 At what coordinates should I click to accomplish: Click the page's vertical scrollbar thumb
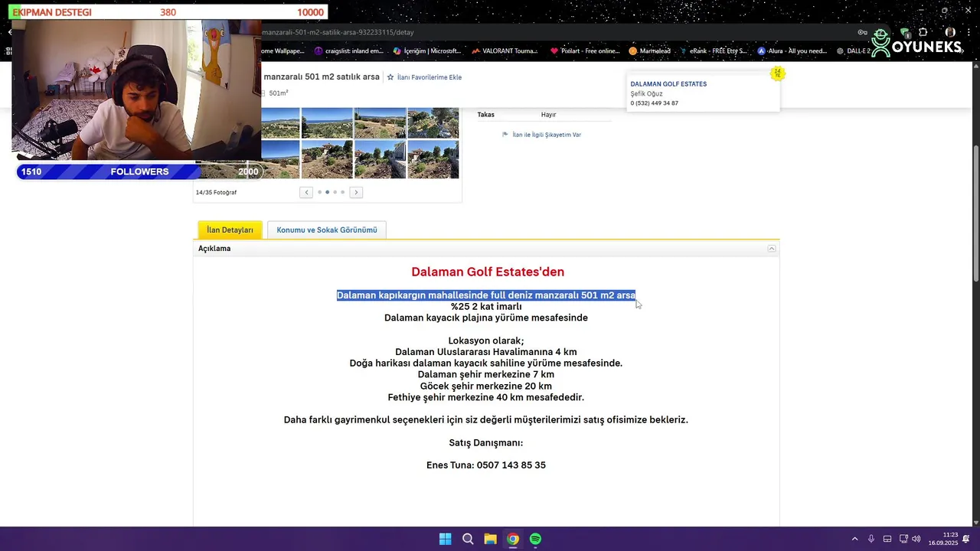tap(975, 212)
